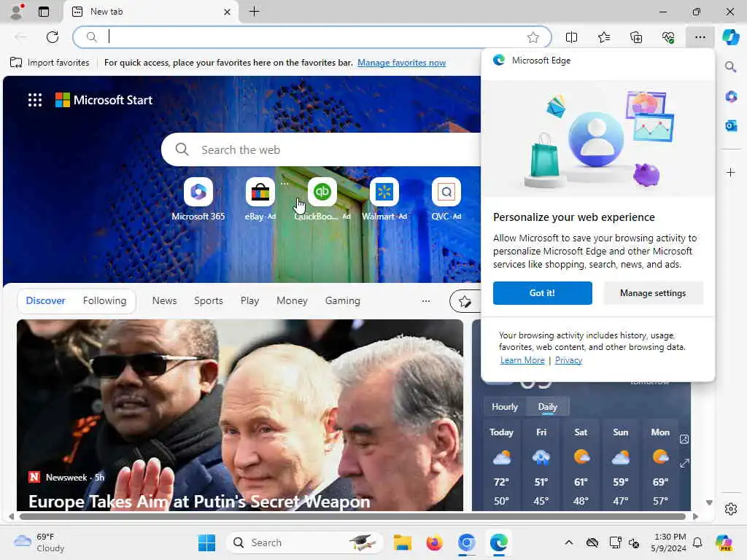The image size is (747, 560).
Task: Click the horizontal page scrollbar
Action: point(352,516)
